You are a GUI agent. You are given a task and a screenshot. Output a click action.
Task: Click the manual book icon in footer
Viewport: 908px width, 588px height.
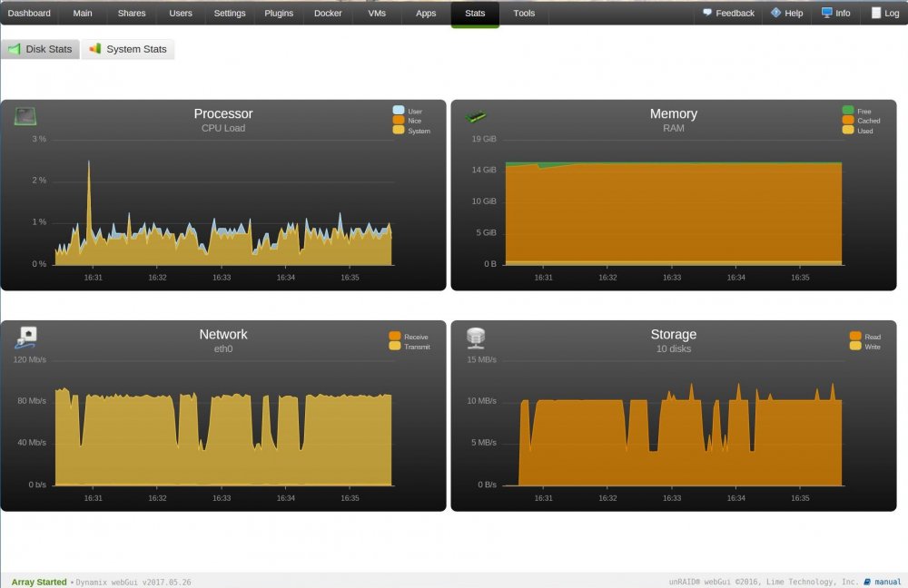(867, 582)
